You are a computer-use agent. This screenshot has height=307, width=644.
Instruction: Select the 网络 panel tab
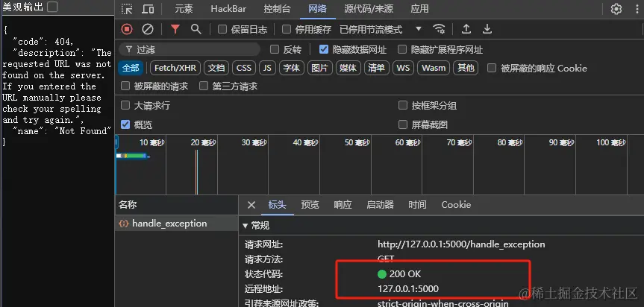pos(317,9)
